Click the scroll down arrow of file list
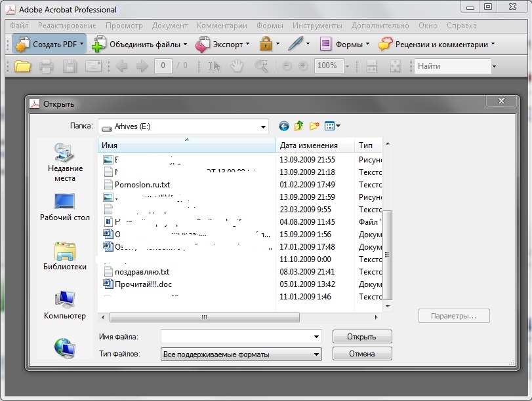Screen dimensions: 532x401 pyautogui.click(x=388, y=307)
